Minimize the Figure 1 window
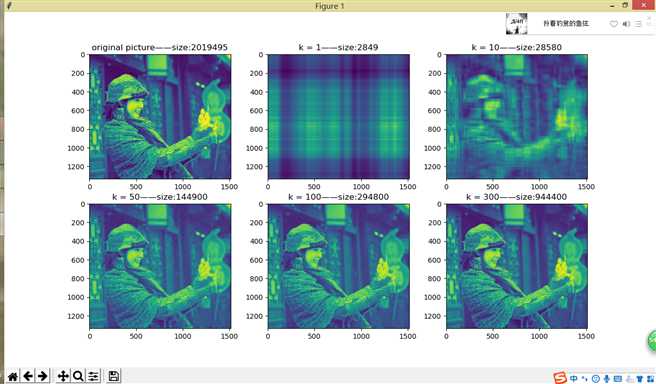 (613, 6)
